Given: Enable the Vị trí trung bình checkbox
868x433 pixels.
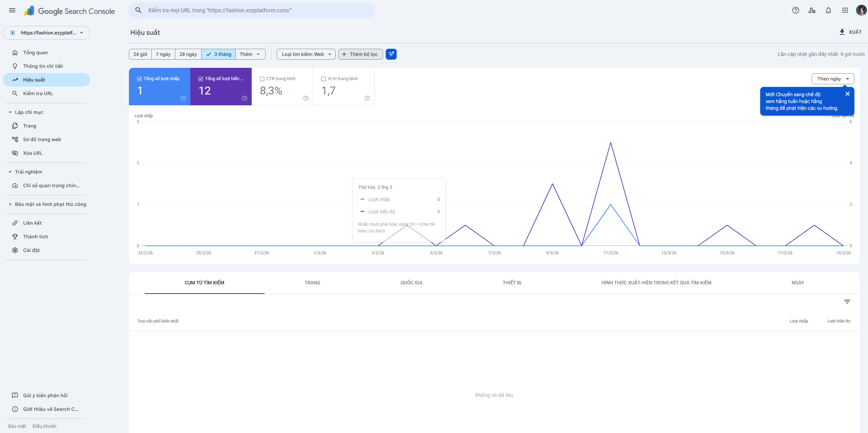Looking at the screenshot, I should (323, 79).
